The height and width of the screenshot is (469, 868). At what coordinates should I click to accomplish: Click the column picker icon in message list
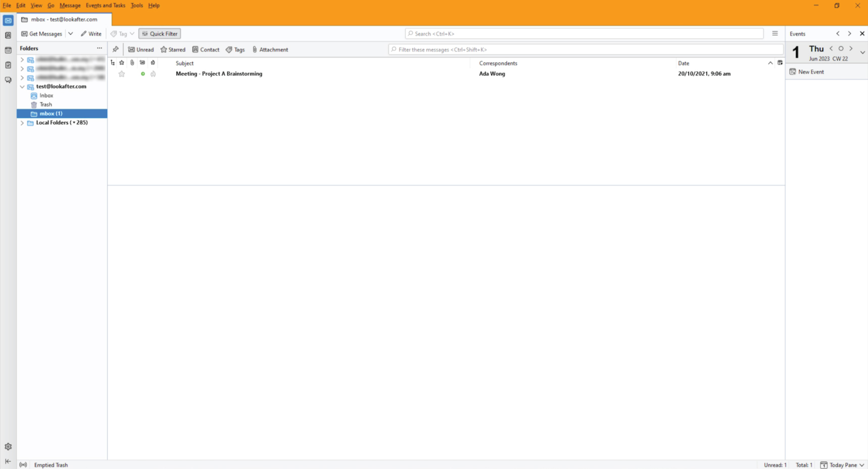pos(780,63)
